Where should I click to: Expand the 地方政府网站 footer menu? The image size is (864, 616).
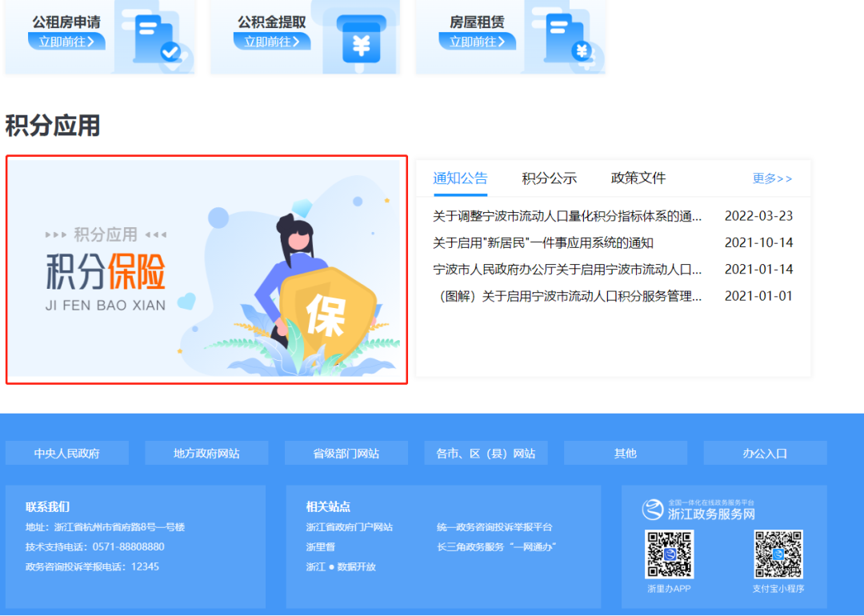(x=206, y=453)
